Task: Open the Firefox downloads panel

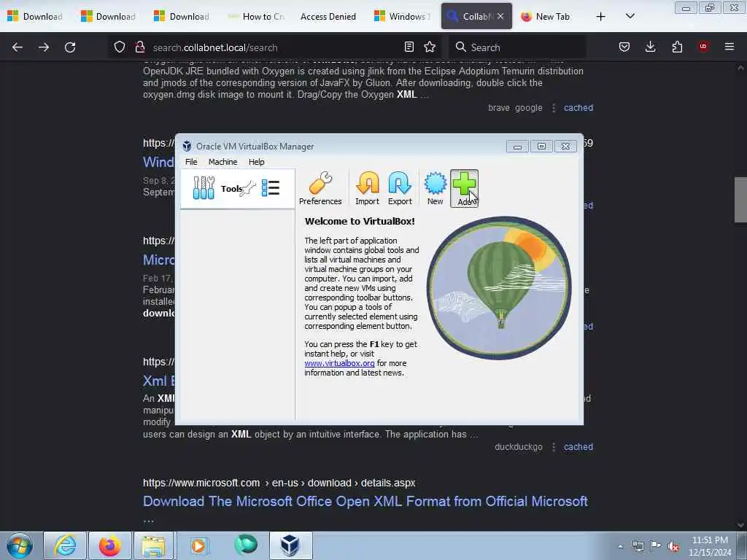Action: pyautogui.click(x=650, y=47)
